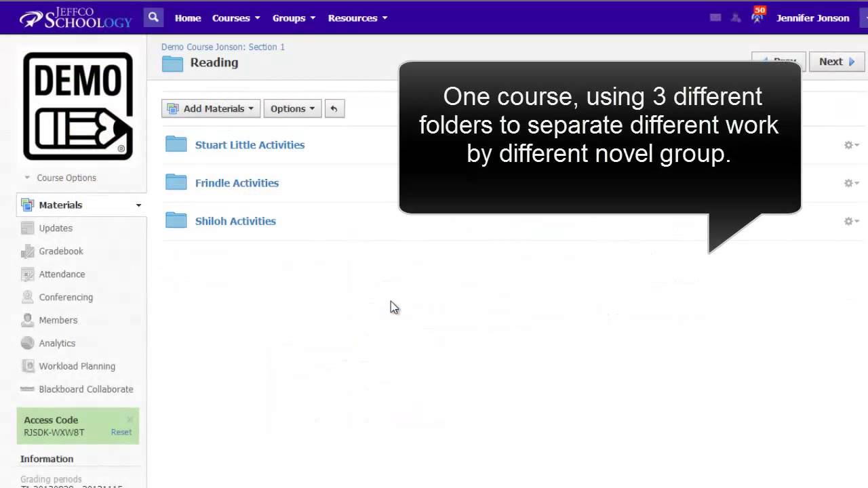Image resolution: width=868 pixels, height=488 pixels.
Task: Click the DEMO course profile picture
Action: point(78,106)
